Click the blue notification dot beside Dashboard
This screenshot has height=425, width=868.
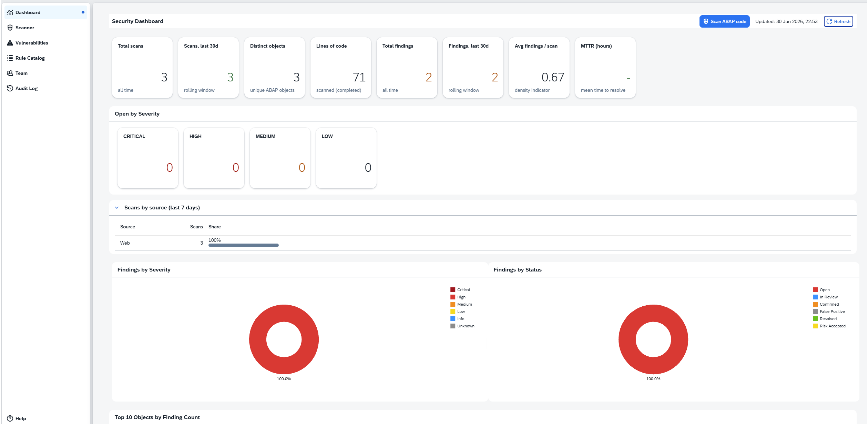click(x=83, y=12)
